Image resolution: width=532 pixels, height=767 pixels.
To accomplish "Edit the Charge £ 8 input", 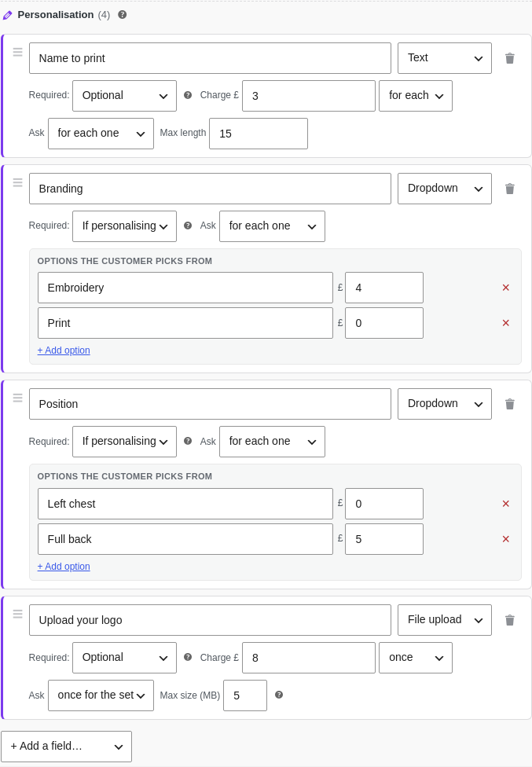I will [309, 658].
